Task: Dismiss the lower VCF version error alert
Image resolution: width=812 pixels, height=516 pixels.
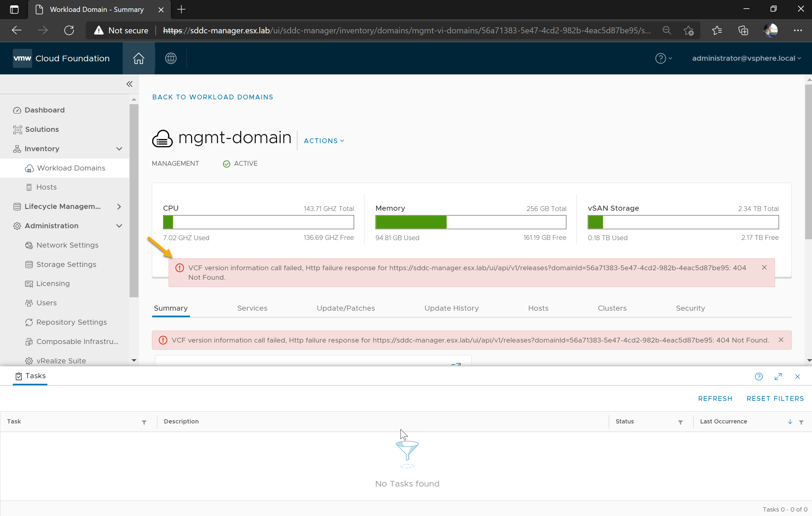Action: pos(781,340)
